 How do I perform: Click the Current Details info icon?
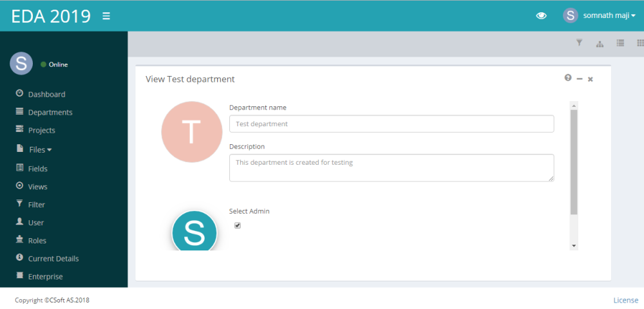(x=19, y=257)
